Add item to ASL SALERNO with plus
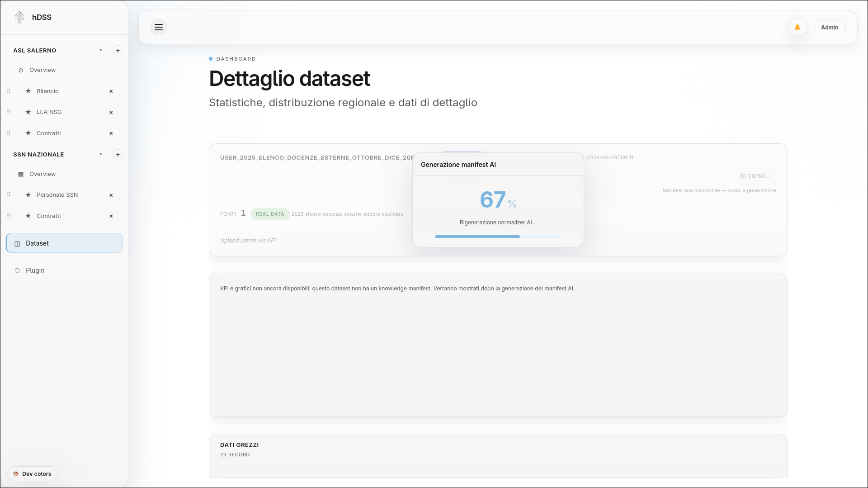Viewport: 868px width, 488px height. [x=118, y=50]
